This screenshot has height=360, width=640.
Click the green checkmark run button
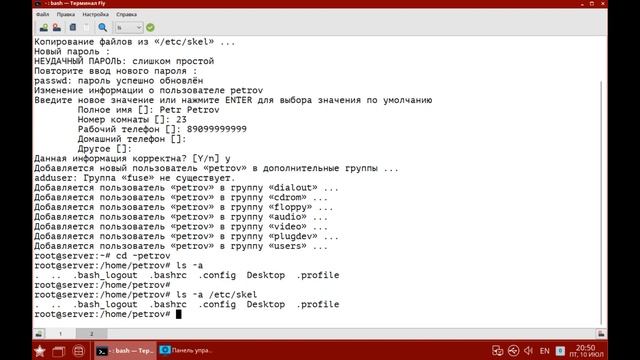tap(150, 27)
